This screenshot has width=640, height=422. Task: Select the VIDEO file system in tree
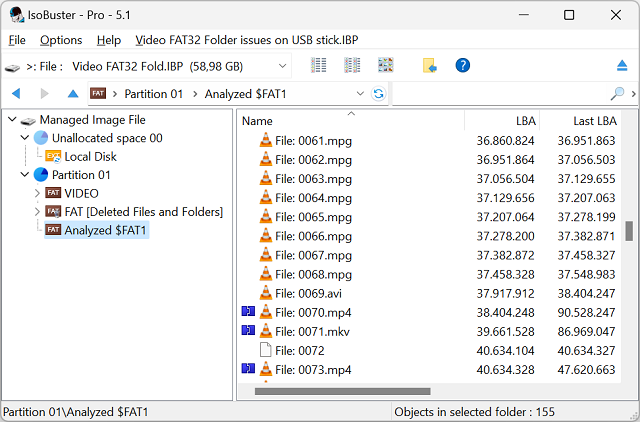[x=81, y=193]
